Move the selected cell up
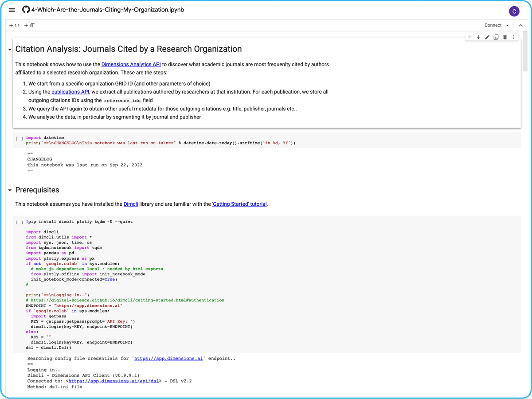This screenshot has width=532, height=399. point(469,37)
